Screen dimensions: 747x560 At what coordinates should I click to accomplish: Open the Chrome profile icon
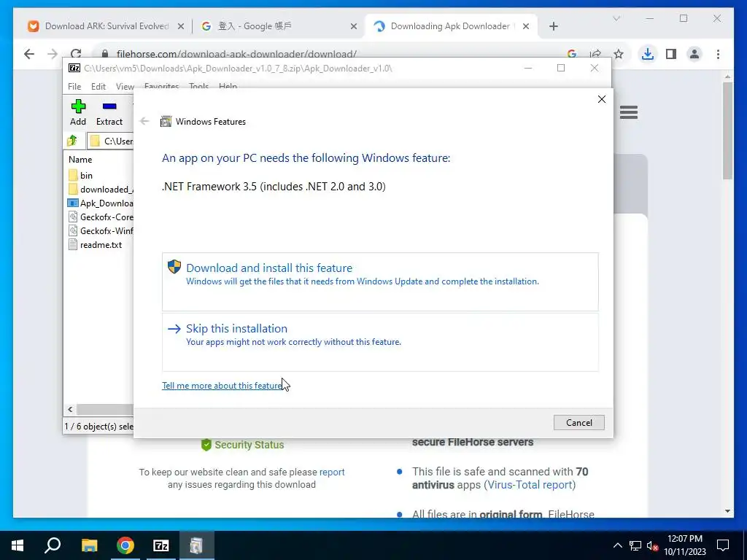click(694, 54)
